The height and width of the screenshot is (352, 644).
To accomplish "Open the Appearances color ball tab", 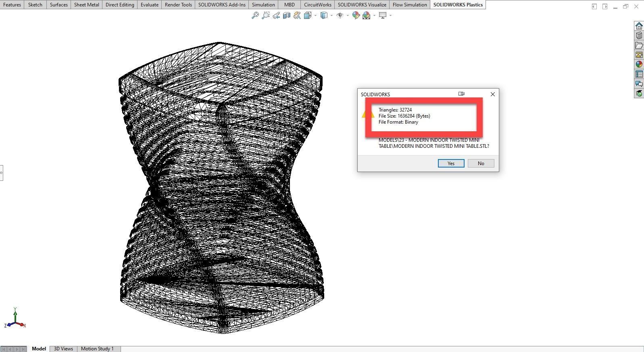I will tap(639, 64).
